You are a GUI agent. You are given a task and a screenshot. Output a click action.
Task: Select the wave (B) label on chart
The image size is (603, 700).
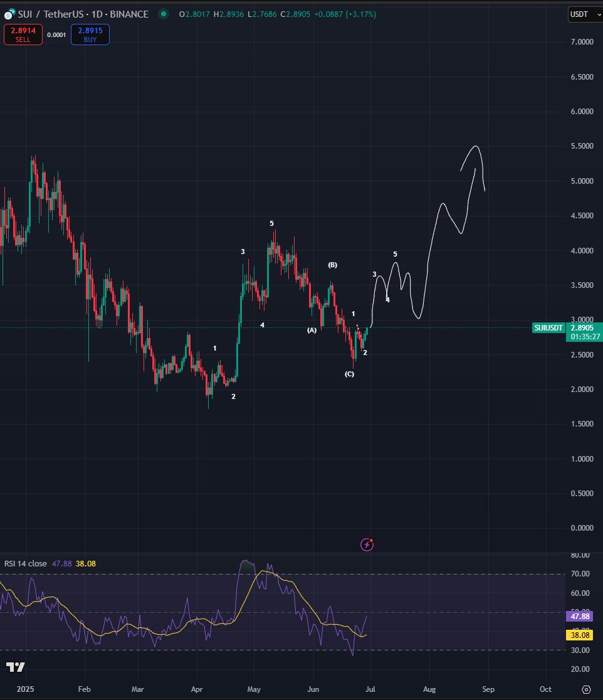[332, 265]
